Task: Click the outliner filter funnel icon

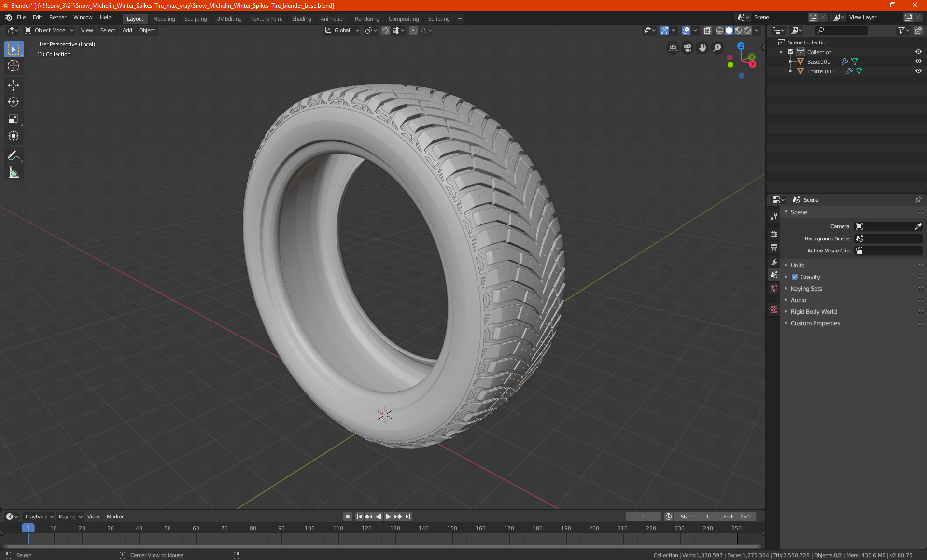Action: coord(903,30)
